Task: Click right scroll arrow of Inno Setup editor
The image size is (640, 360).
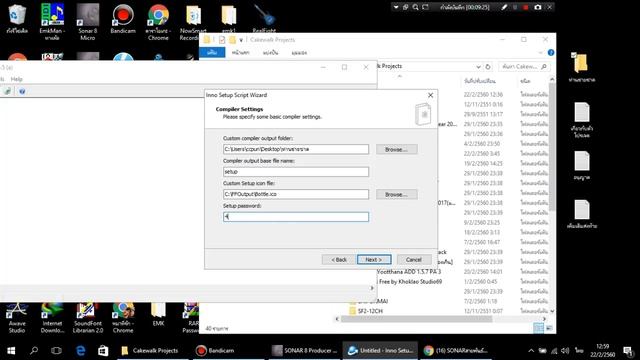Action: (372, 288)
